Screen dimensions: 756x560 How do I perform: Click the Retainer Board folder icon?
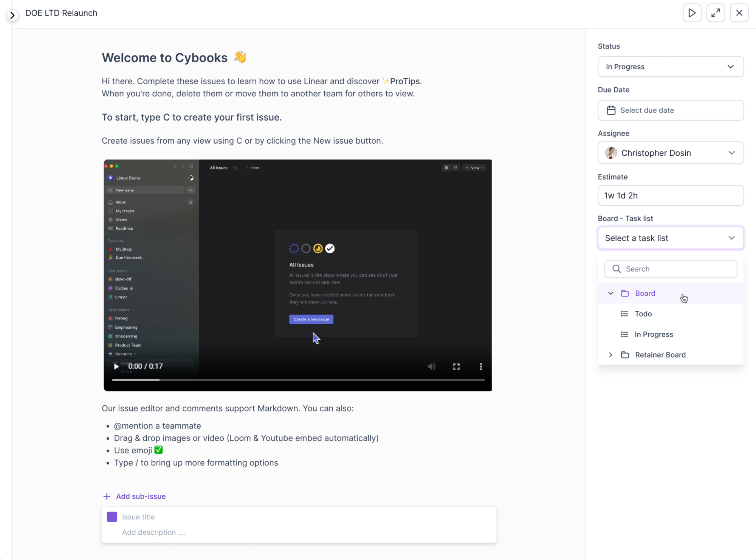point(625,355)
